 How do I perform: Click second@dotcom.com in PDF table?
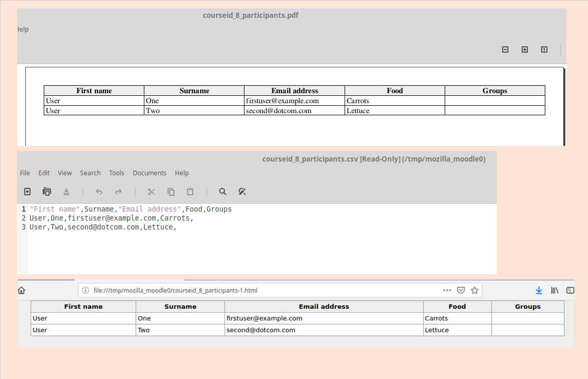(279, 111)
